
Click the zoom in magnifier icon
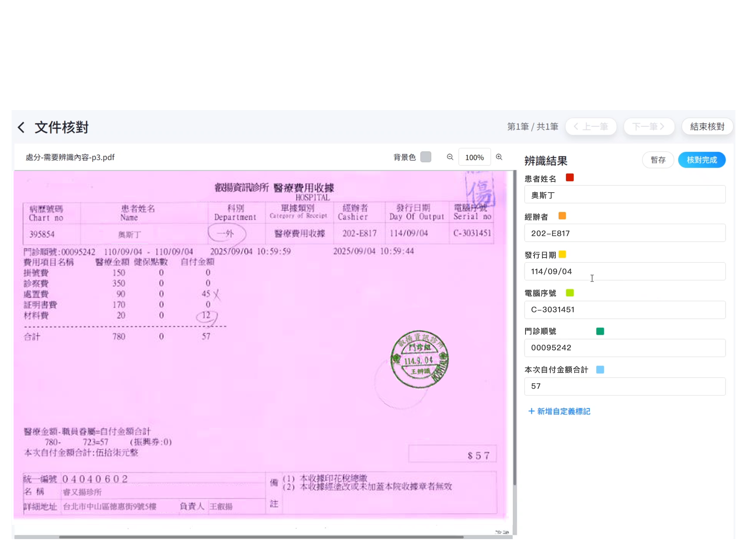pyautogui.click(x=499, y=157)
